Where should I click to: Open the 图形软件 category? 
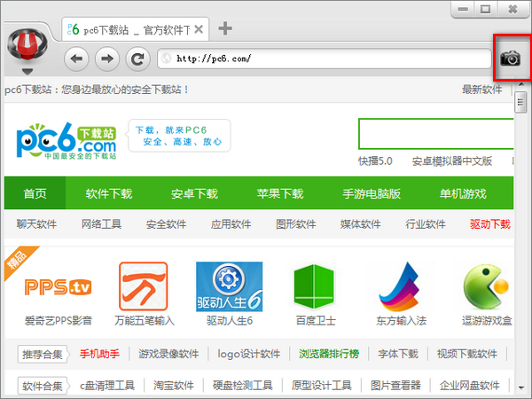tap(296, 224)
